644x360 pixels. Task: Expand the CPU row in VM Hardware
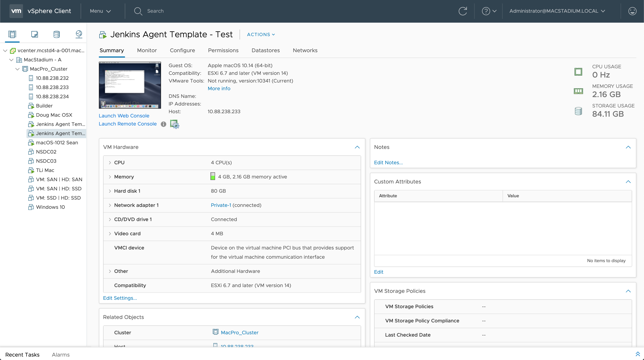tap(110, 163)
